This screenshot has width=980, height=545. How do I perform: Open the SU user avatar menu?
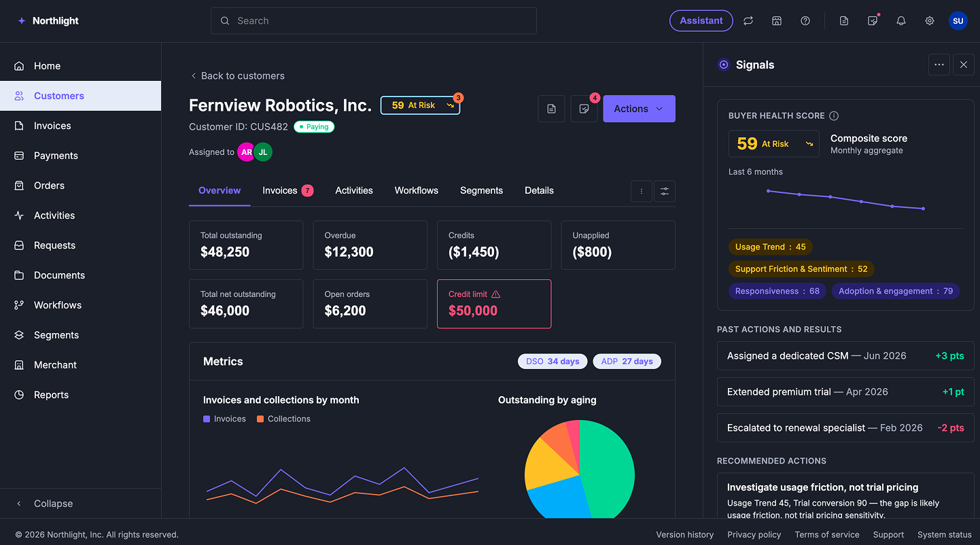click(x=958, y=21)
